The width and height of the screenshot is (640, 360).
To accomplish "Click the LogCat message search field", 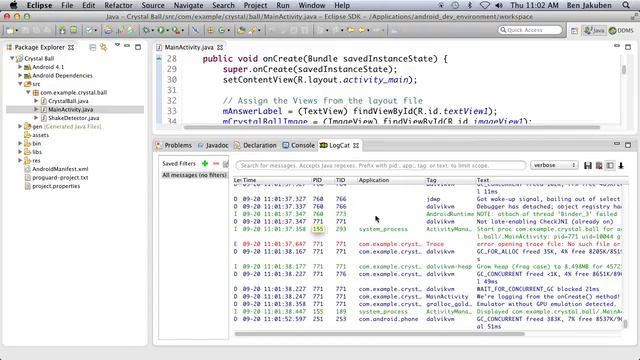I will tap(380, 165).
